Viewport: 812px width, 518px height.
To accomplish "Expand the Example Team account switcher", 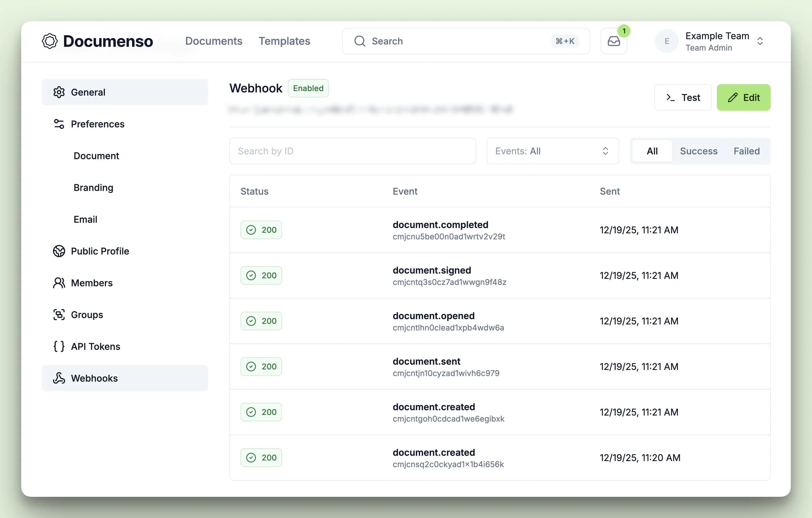I will 760,41.
